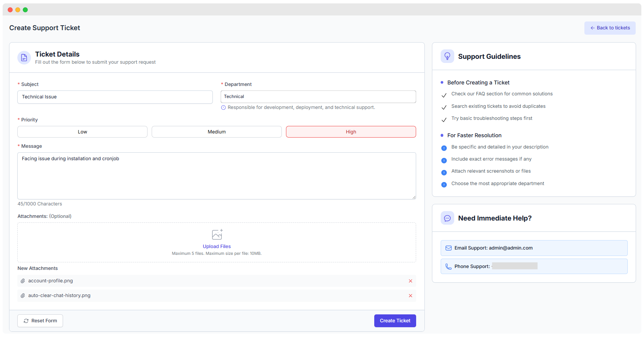Go back to tickets list
Screen dimensions: 644x337
pos(610,28)
